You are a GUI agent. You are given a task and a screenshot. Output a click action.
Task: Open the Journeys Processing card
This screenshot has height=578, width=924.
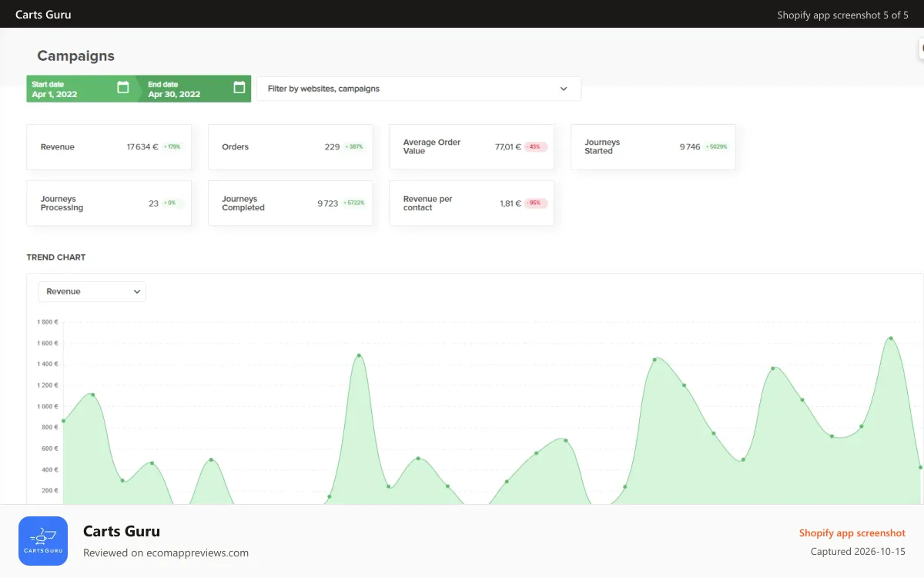tap(109, 203)
